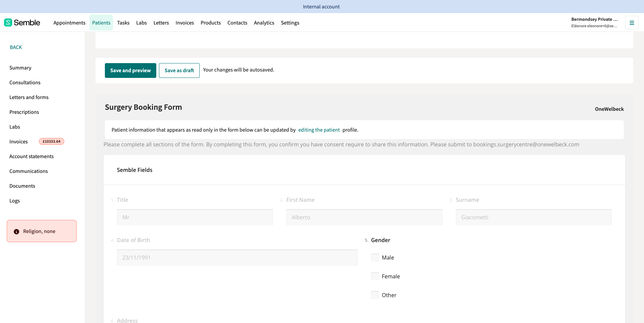Open Prescriptions from the sidebar

coord(24,112)
